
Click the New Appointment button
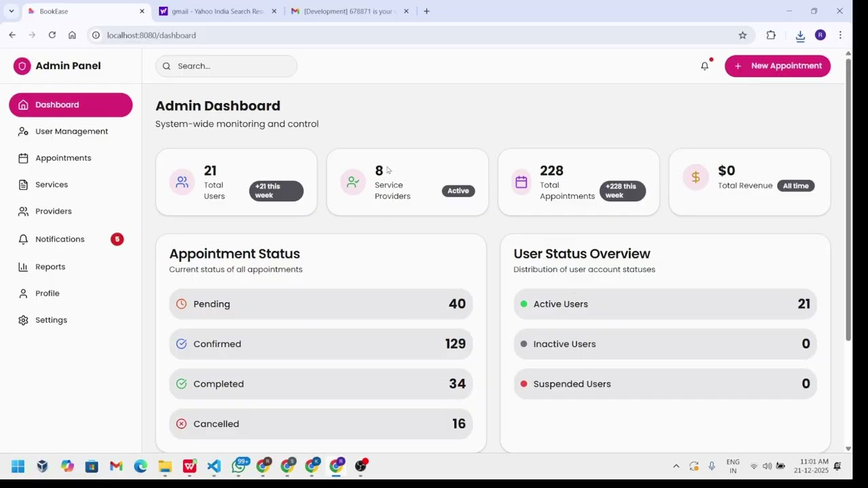point(778,66)
